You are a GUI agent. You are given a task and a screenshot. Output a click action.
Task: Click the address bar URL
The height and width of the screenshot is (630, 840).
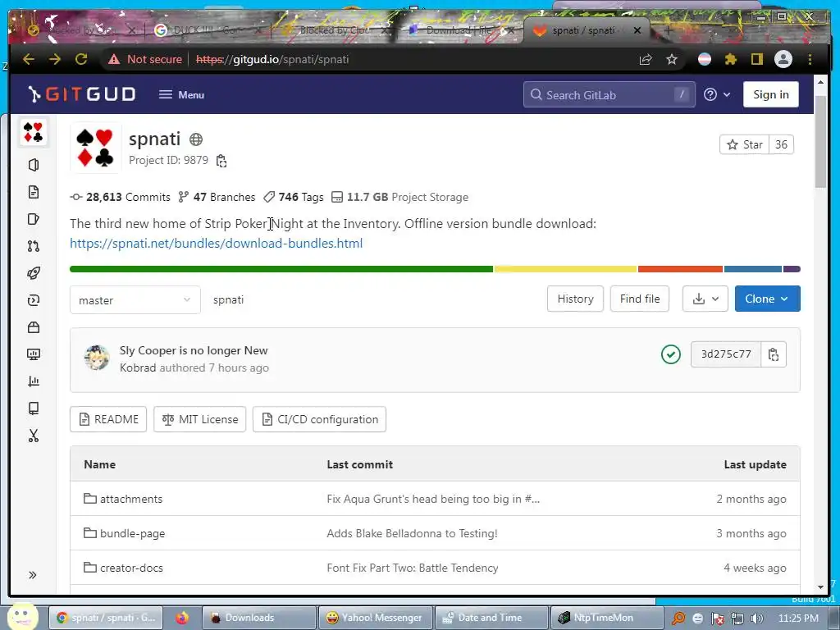(272, 59)
